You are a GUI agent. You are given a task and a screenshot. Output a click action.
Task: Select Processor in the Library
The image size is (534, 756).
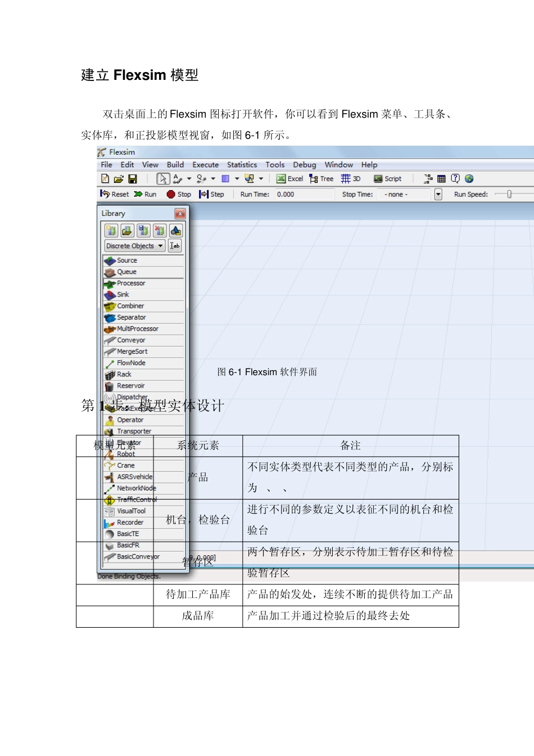click(144, 283)
